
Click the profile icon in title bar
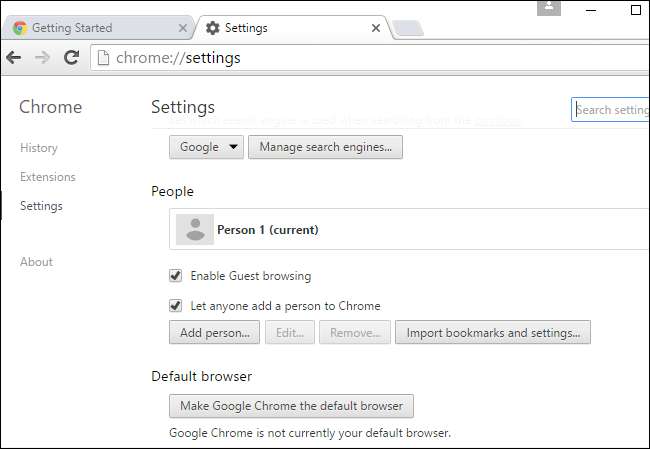(x=548, y=7)
